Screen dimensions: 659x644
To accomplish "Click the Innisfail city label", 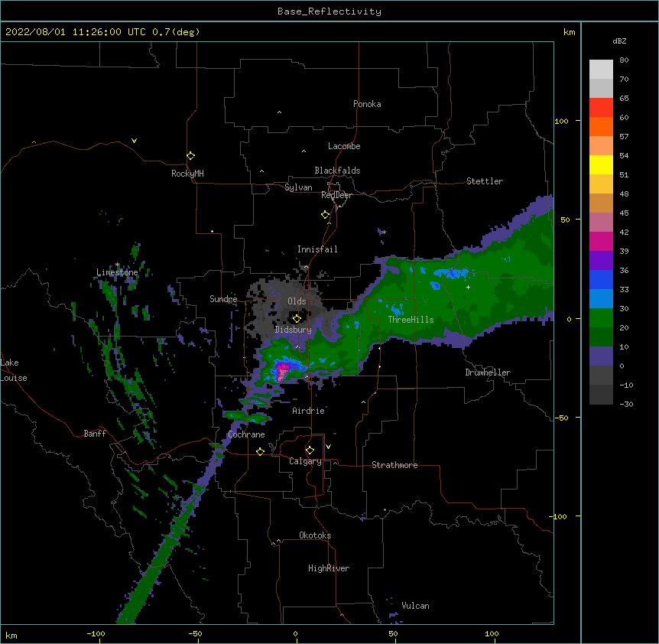I will pos(317,249).
